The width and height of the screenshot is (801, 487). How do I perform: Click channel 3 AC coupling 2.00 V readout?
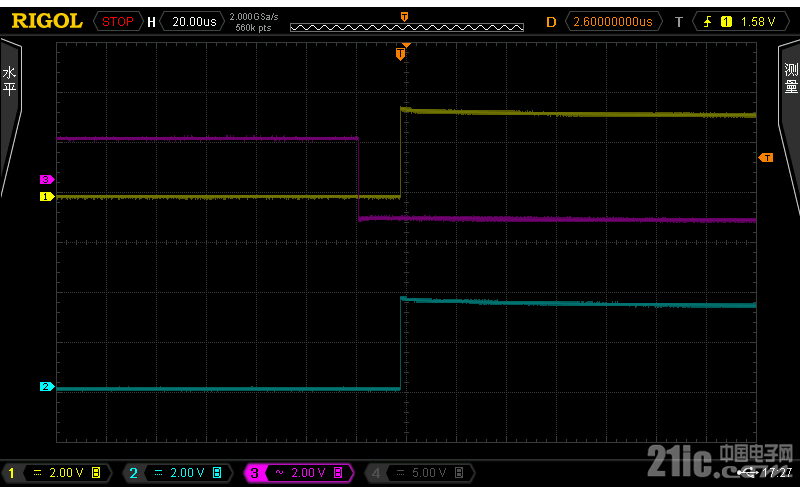coord(300,473)
